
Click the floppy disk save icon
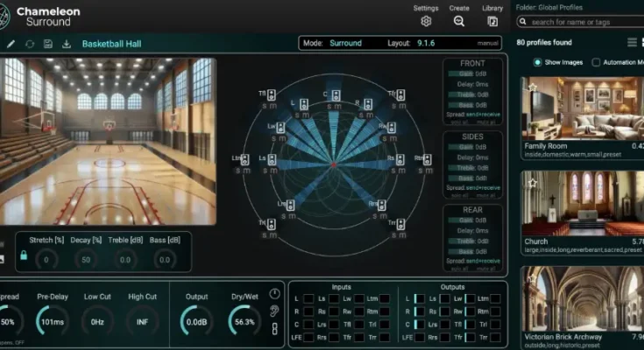(48, 43)
